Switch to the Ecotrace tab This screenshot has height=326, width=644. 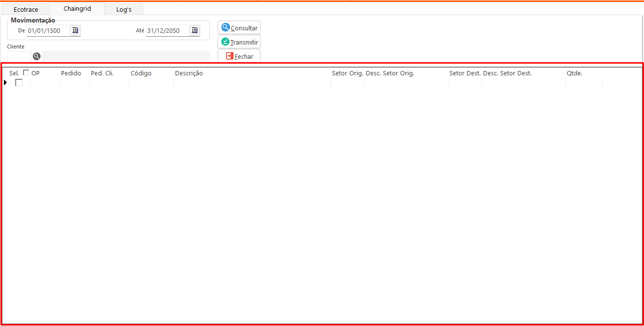26,9
